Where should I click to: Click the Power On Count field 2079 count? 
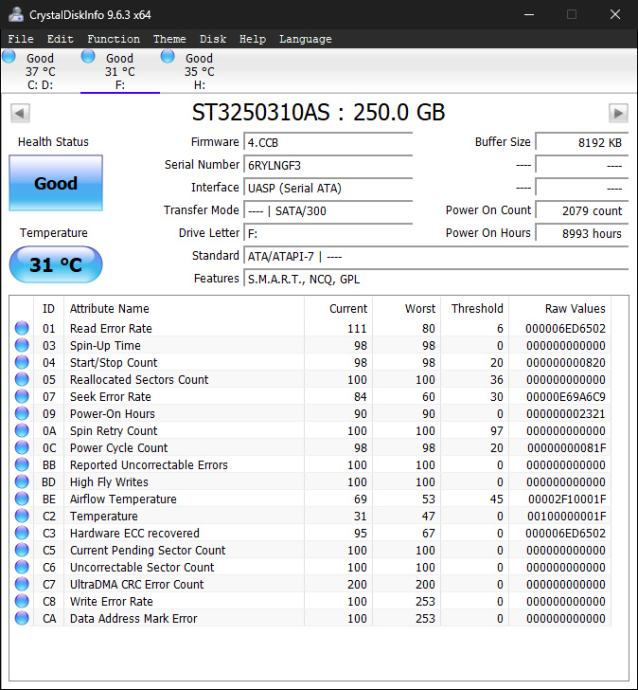click(582, 211)
